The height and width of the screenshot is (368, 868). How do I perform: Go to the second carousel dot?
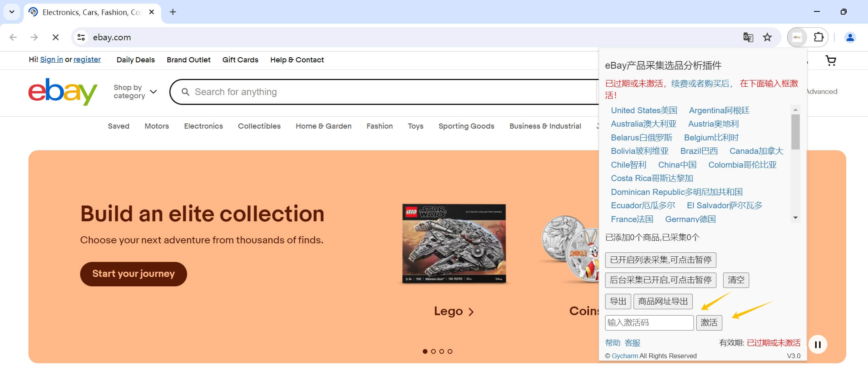point(433,351)
